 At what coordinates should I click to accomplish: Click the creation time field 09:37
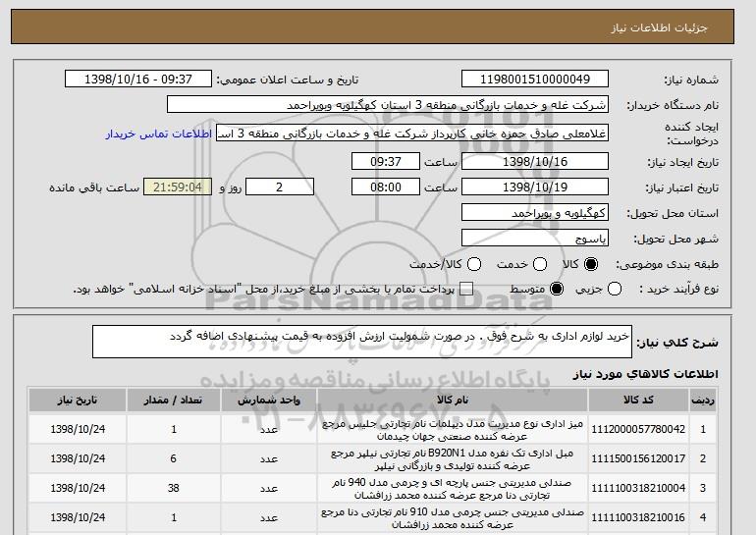(386, 161)
